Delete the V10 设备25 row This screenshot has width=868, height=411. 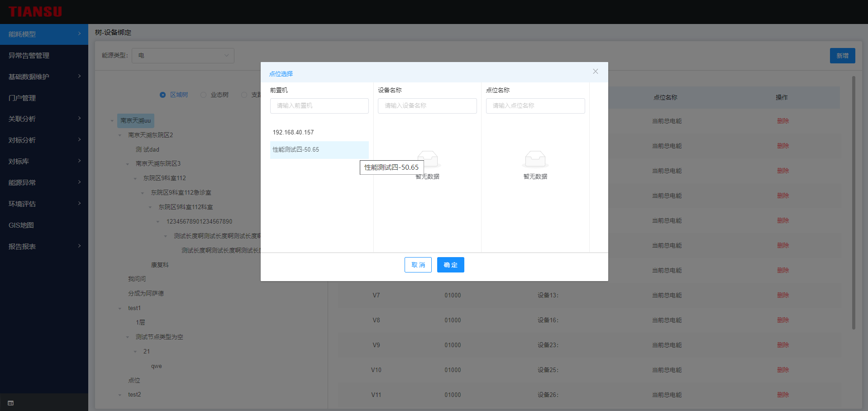783,370
